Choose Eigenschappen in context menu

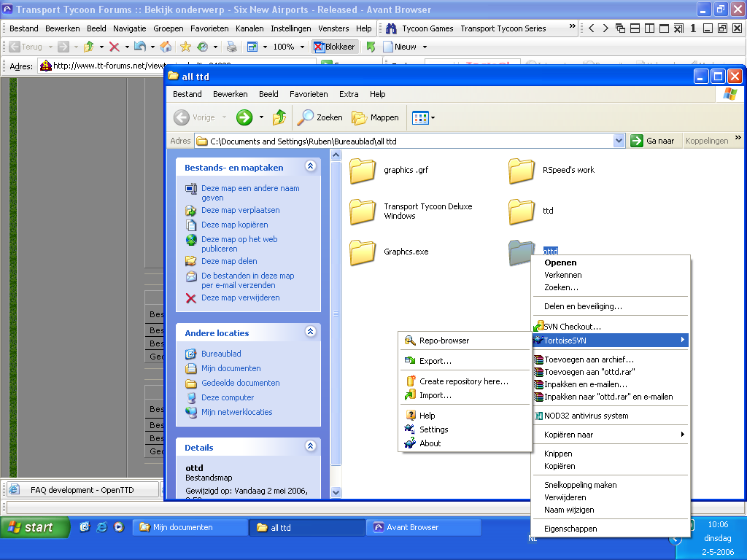pyautogui.click(x=611, y=529)
